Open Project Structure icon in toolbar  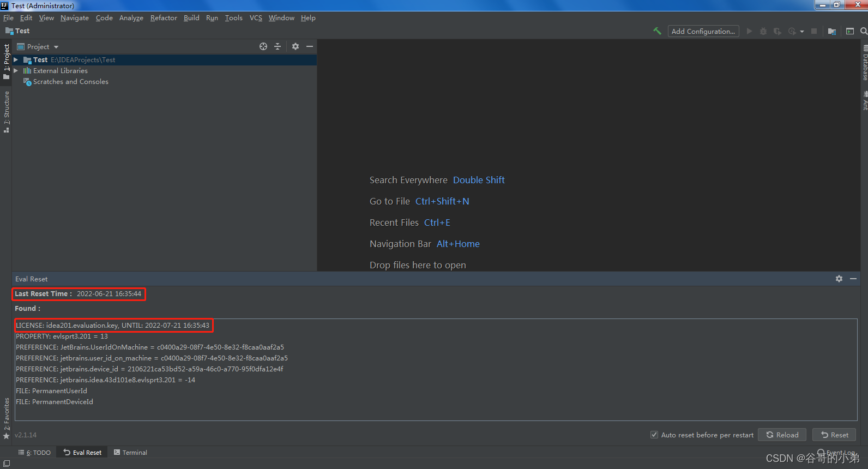pyautogui.click(x=832, y=31)
